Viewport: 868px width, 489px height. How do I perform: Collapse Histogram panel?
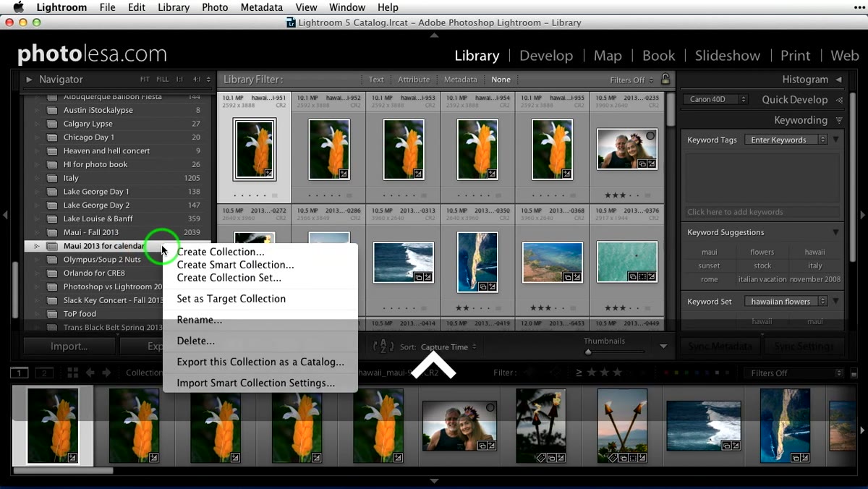pyautogui.click(x=839, y=80)
